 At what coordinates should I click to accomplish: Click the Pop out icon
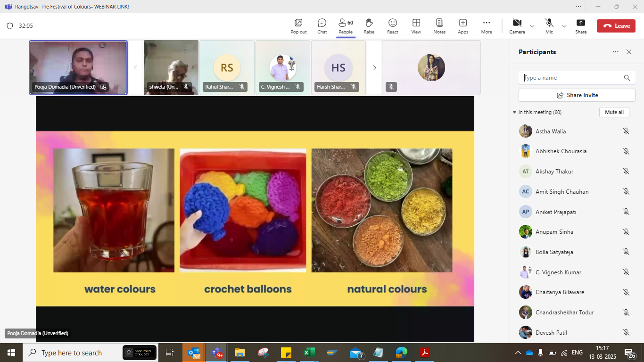(x=298, y=25)
